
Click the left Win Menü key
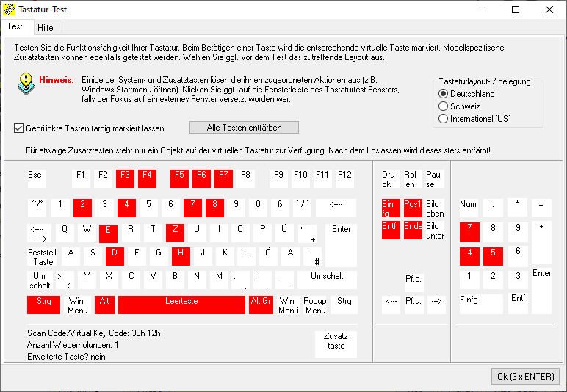[78, 305]
